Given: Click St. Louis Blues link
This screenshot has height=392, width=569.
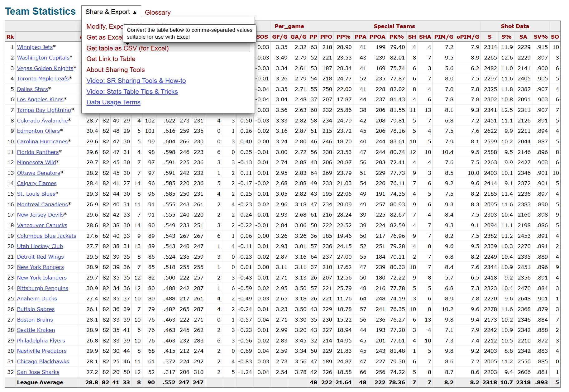Looking at the screenshot, I should click(x=36, y=194).
